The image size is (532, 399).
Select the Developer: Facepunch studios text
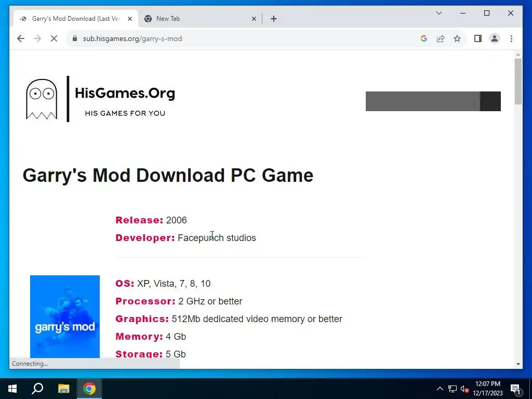coord(185,238)
